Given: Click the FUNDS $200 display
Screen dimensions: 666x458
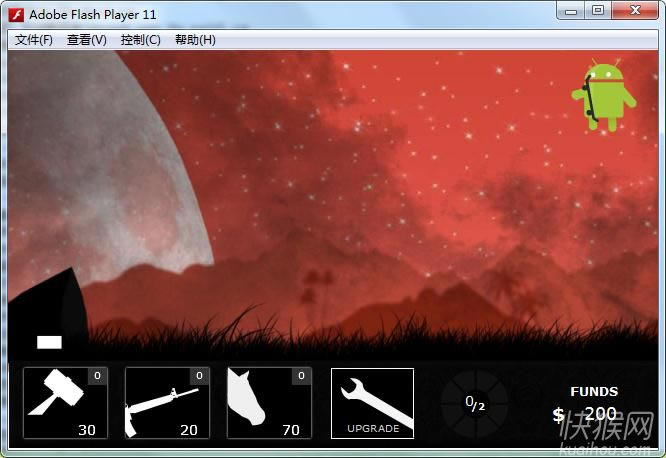Looking at the screenshot, I should coord(592,405).
